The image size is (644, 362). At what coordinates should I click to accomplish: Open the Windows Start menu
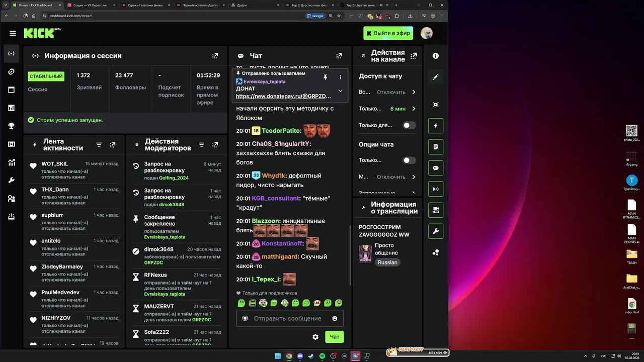pyautogui.click(x=278, y=356)
